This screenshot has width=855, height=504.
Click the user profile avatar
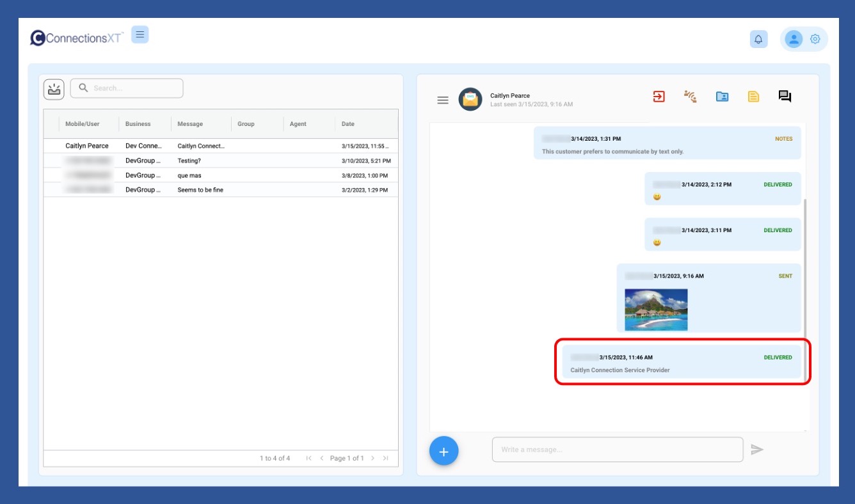coord(794,39)
